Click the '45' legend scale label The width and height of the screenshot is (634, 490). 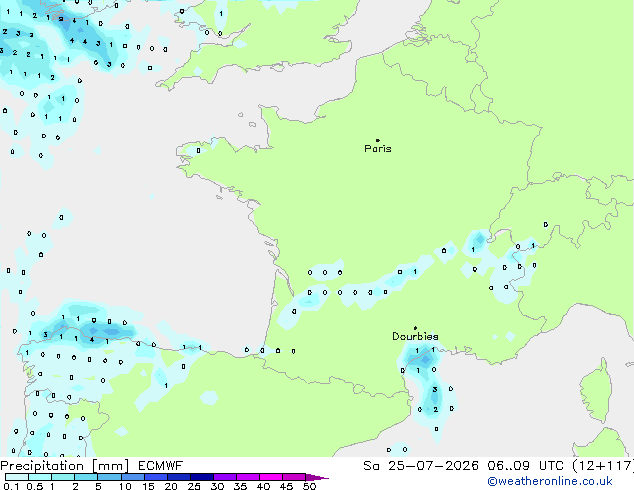(x=286, y=486)
